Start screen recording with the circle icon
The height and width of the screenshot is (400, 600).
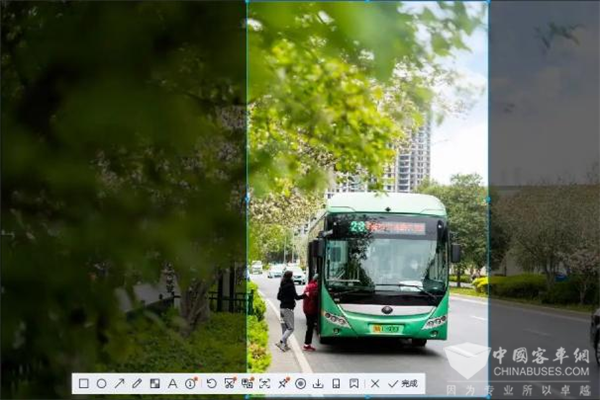pyautogui.click(x=300, y=383)
